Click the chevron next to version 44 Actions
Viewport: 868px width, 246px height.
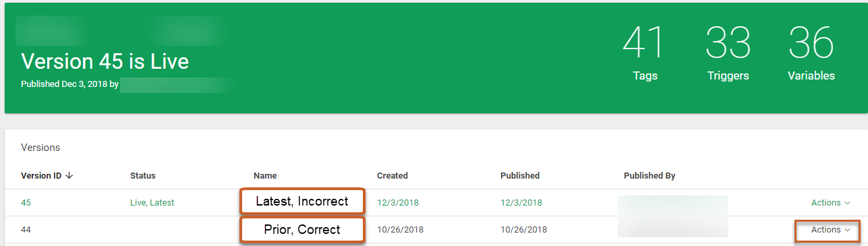tap(847, 230)
